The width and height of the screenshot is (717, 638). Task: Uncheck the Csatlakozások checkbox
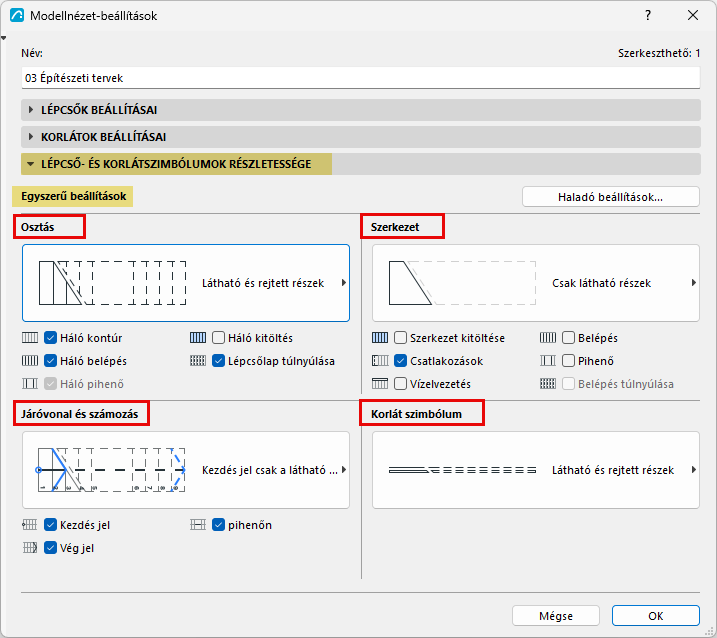click(400, 361)
